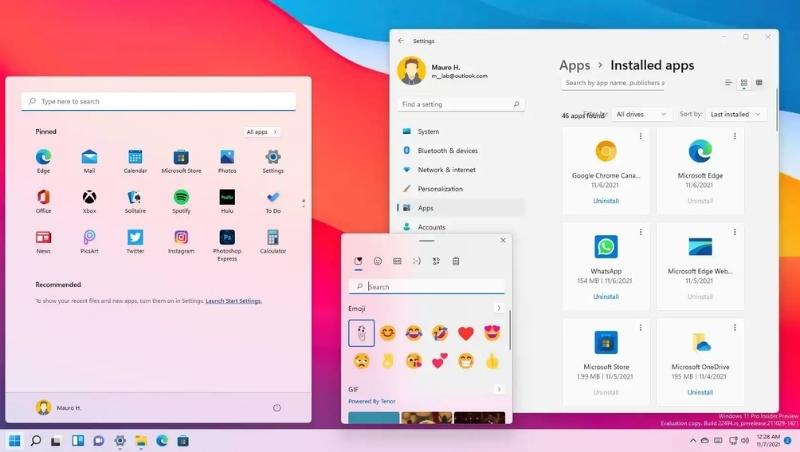Open Calendar pinned app
This screenshot has width=800, height=452.
pyautogui.click(x=135, y=161)
